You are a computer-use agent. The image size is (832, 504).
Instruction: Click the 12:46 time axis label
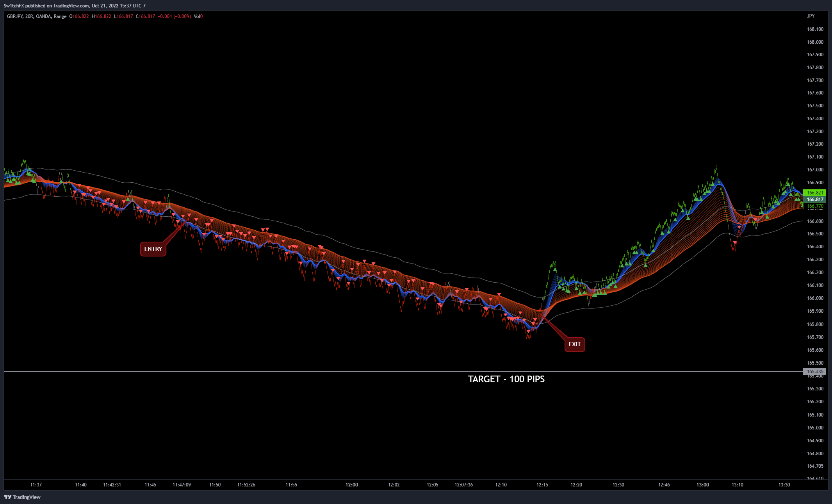point(664,485)
